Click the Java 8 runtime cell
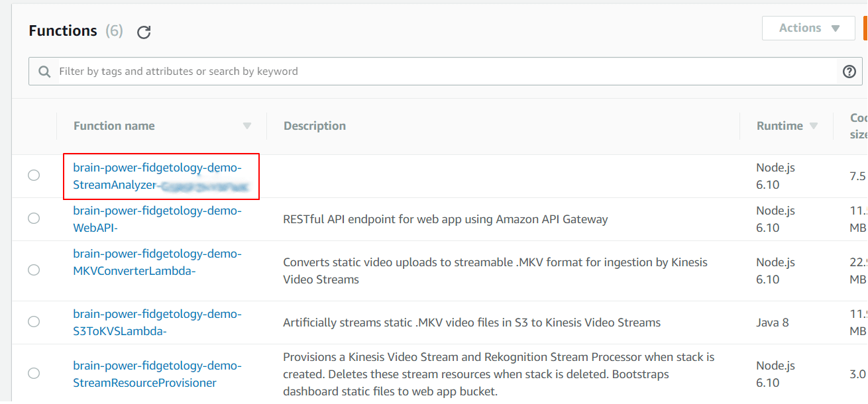The height and width of the screenshot is (404, 868). click(x=773, y=323)
